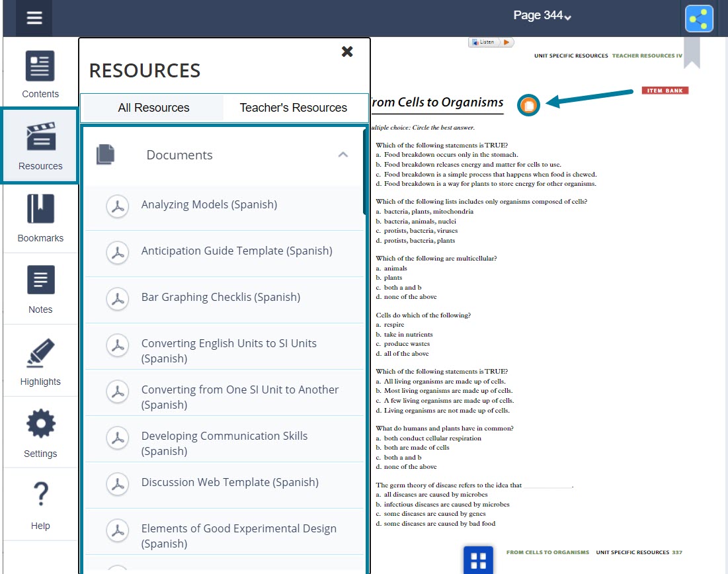This screenshot has height=574, width=728.
Task: Close the Resources panel
Action: (x=347, y=52)
